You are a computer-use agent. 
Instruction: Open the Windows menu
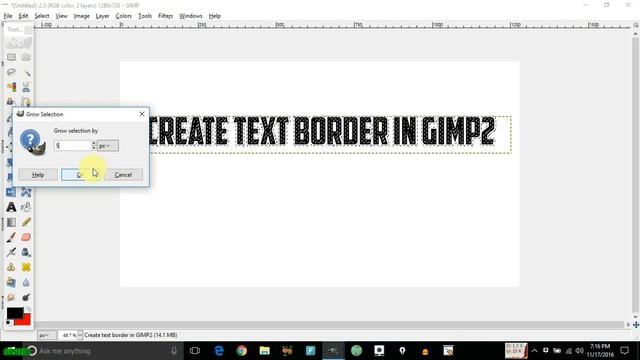191,16
